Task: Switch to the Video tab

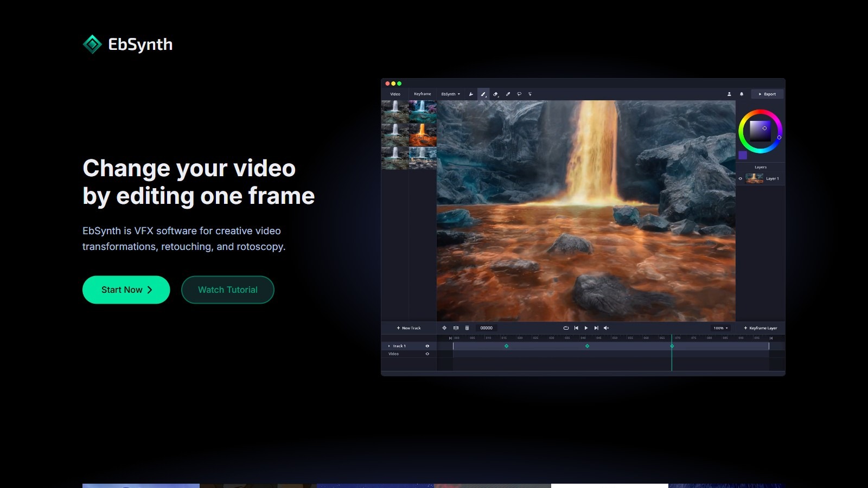Action: tap(395, 94)
